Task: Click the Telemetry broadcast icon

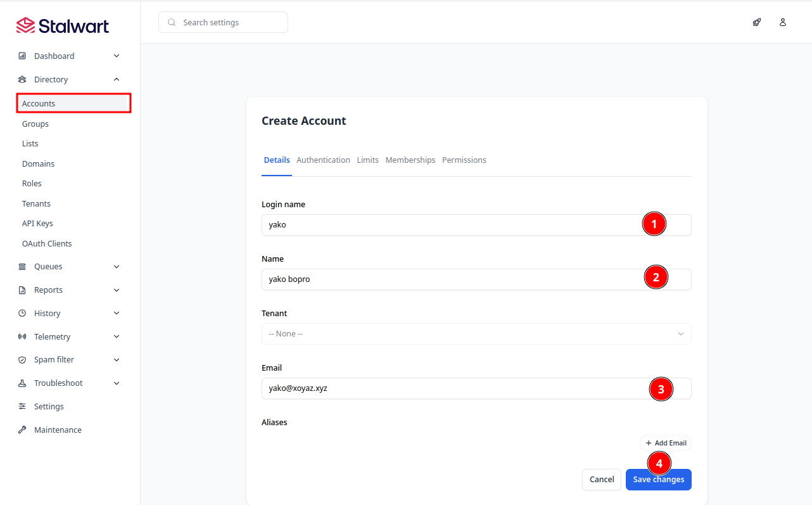Action: coord(22,336)
